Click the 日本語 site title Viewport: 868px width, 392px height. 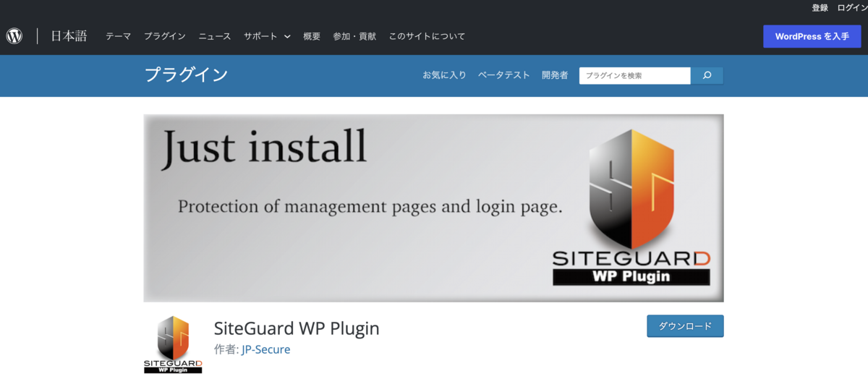[x=69, y=36]
